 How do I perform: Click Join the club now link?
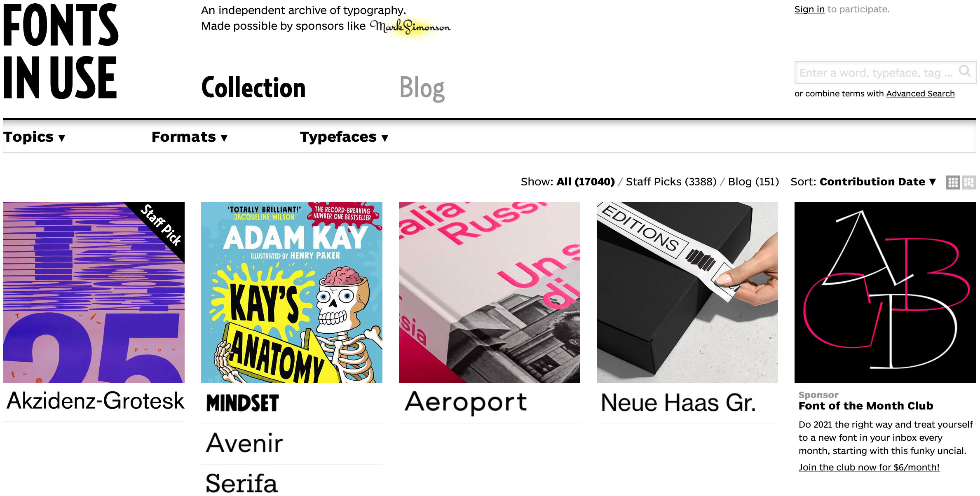point(869,468)
